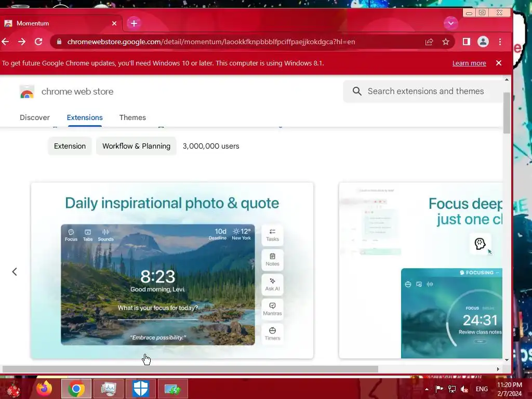Image resolution: width=532 pixels, height=399 pixels.
Task: Open Action Center flag tray icon
Action: pos(440,389)
